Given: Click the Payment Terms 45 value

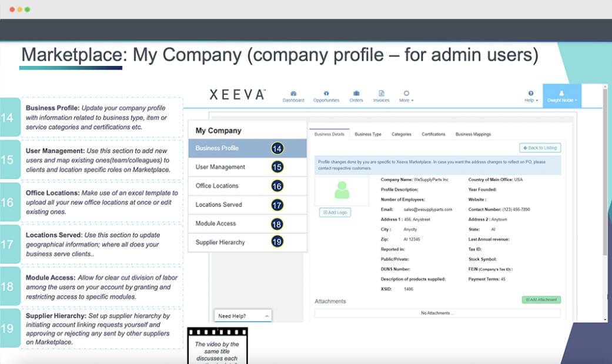Looking at the screenshot, I should [503, 279].
